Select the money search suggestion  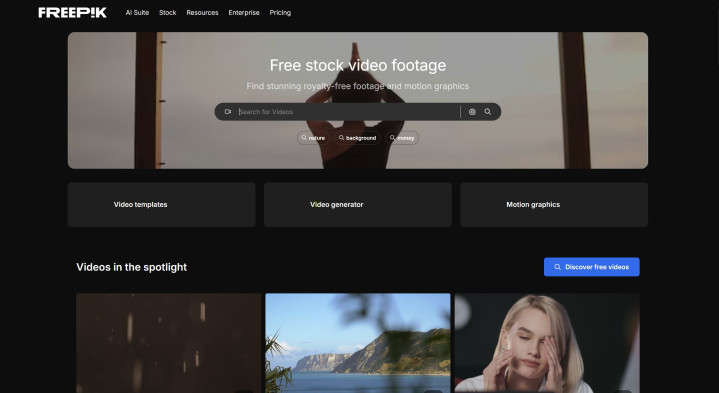point(402,138)
